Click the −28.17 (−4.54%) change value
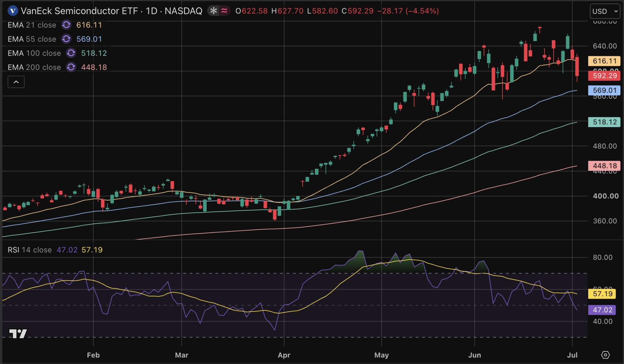 408,11
